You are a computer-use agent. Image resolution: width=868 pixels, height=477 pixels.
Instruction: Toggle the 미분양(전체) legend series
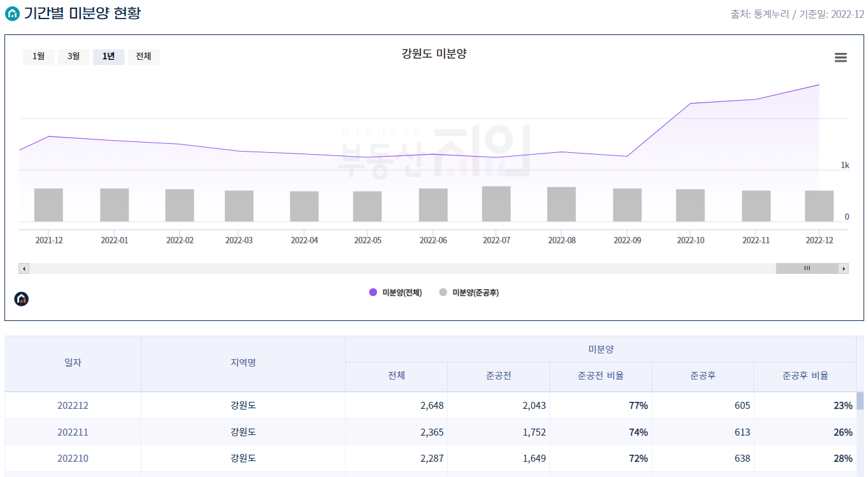click(395, 292)
